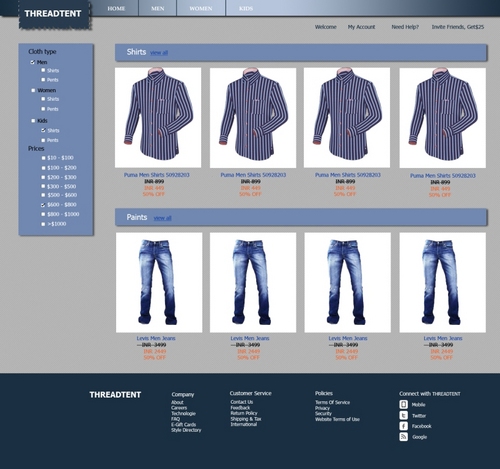Enable the $300 - $500 price filter
Image resolution: width=500 pixels, height=469 pixels.
(x=43, y=186)
